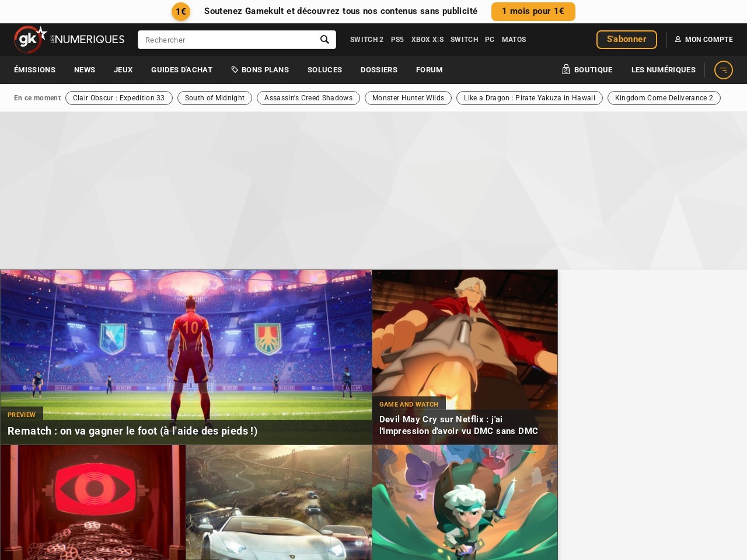Click the PREVIEW category label
Viewport: 747px width, 560px height.
[22, 415]
